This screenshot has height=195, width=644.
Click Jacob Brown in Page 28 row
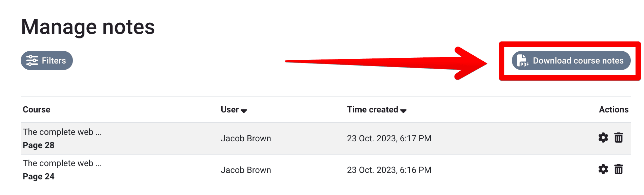point(246,138)
